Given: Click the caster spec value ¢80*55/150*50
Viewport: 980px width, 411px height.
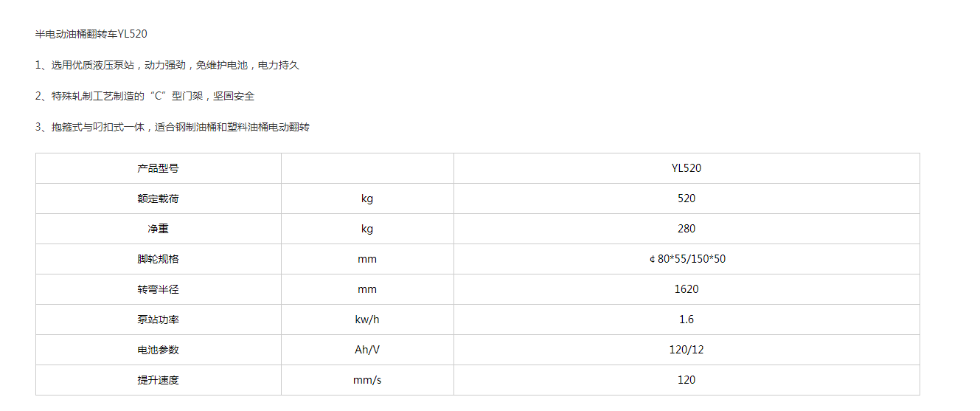Looking at the screenshot, I should point(687,259).
